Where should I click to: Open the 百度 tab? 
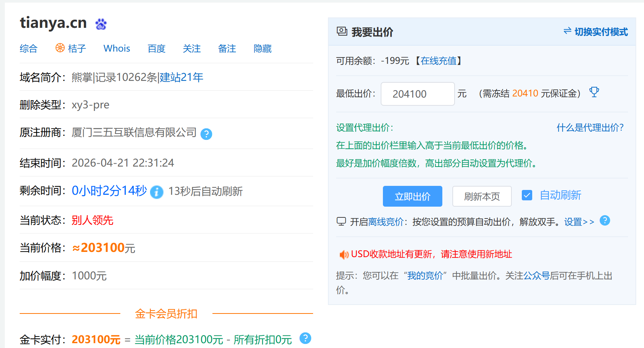click(x=156, y=49)
